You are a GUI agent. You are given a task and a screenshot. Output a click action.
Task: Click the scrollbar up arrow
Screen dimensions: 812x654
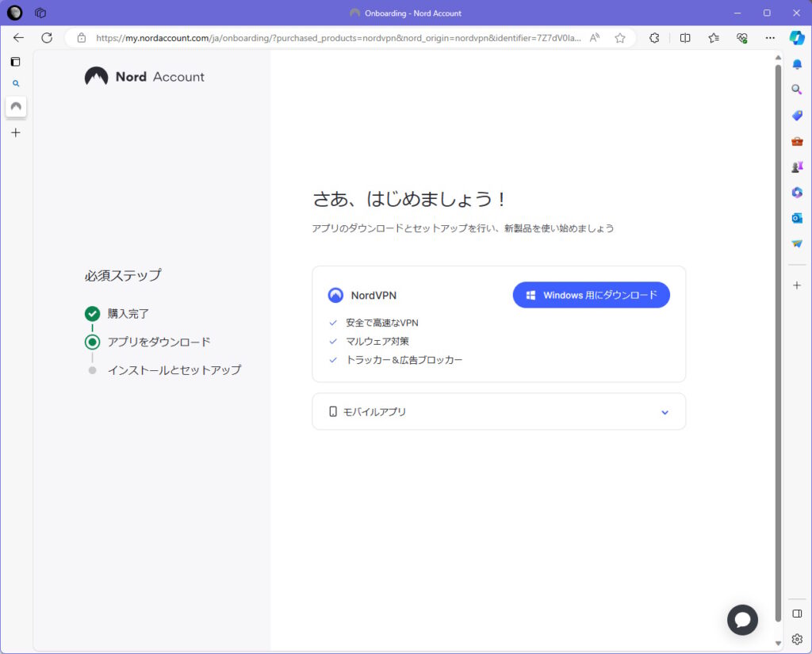[778, 57]
